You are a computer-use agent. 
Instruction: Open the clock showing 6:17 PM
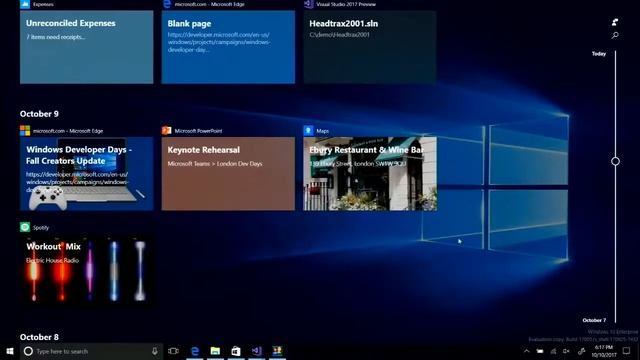click(x=604, y=351)
